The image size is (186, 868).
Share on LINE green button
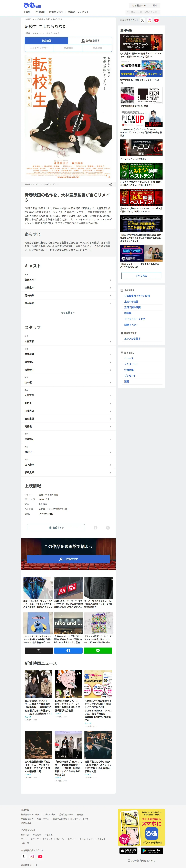(97, 650)
